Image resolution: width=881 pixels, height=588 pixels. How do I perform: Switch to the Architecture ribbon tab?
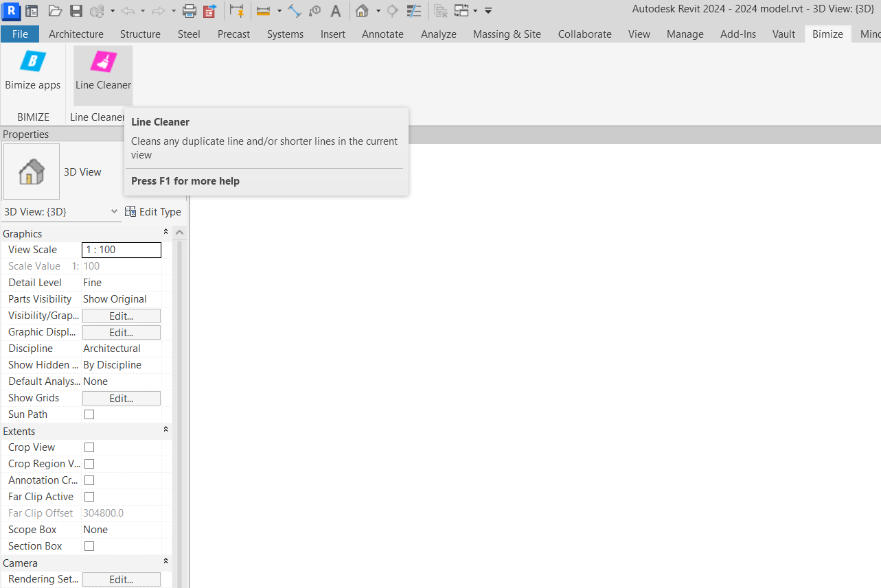(76, 34)
